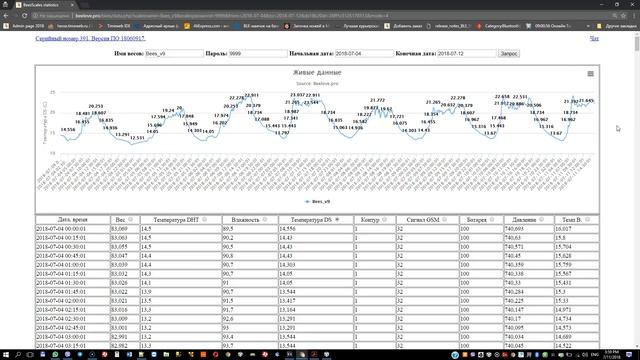Bookmark this page with the star icon

[x=623, y=16]
